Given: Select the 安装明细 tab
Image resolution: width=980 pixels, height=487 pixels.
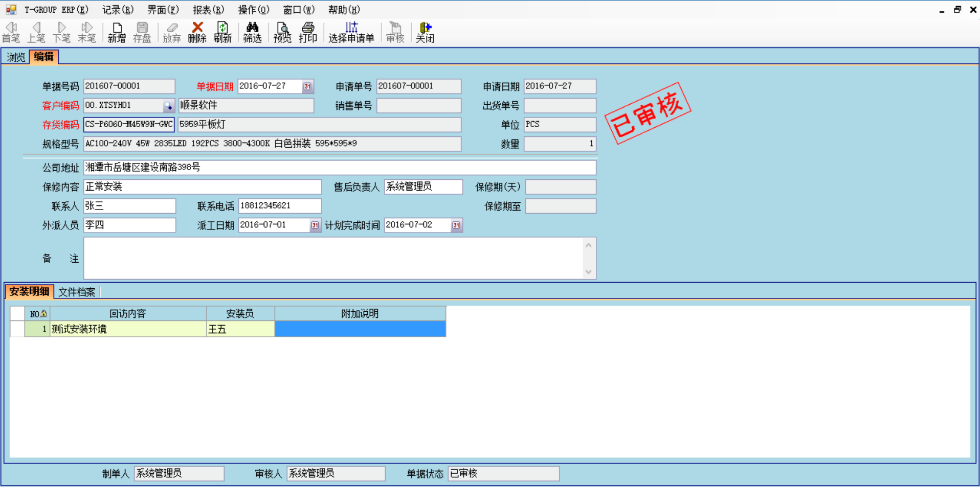Looking at the screenshot, I should pos(29,291).
